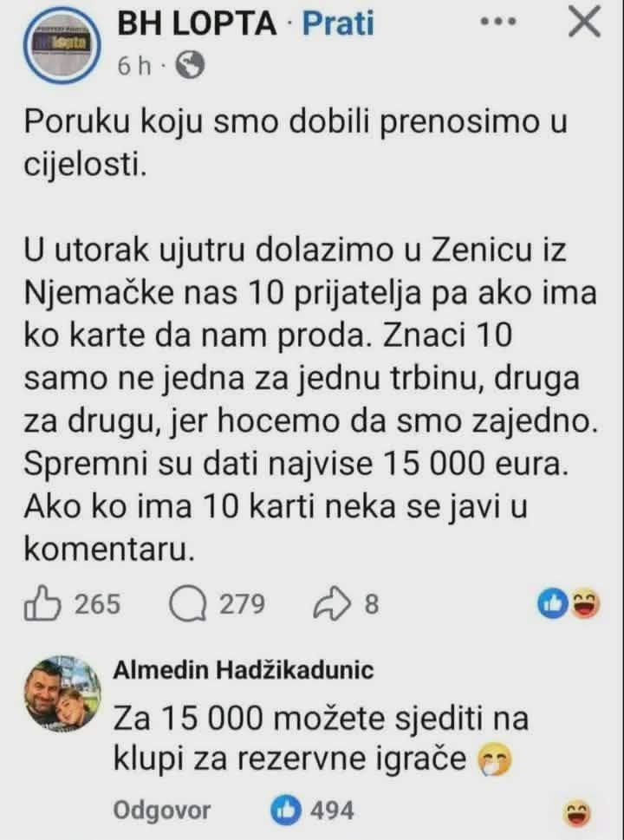624x840 pixels.
Task: Open BH LOPTA page profile picture
Action: [62, 45]
